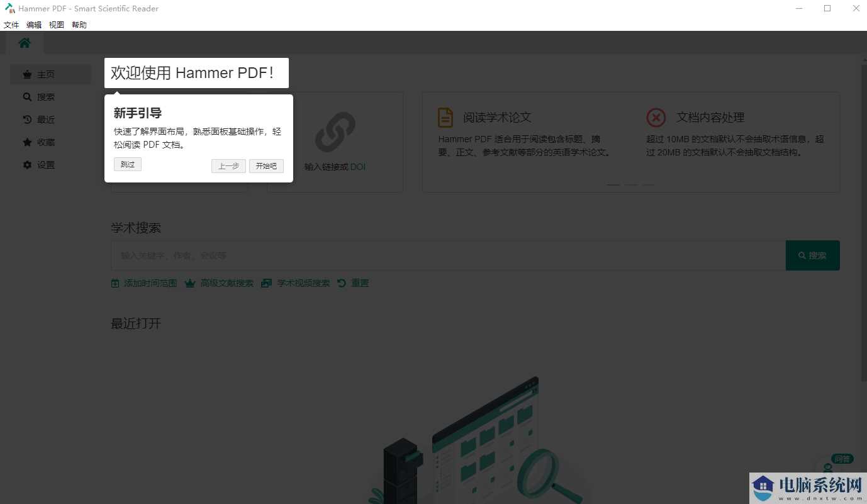
Task: Click 阅读学术论文 card title
Action: 497,118
